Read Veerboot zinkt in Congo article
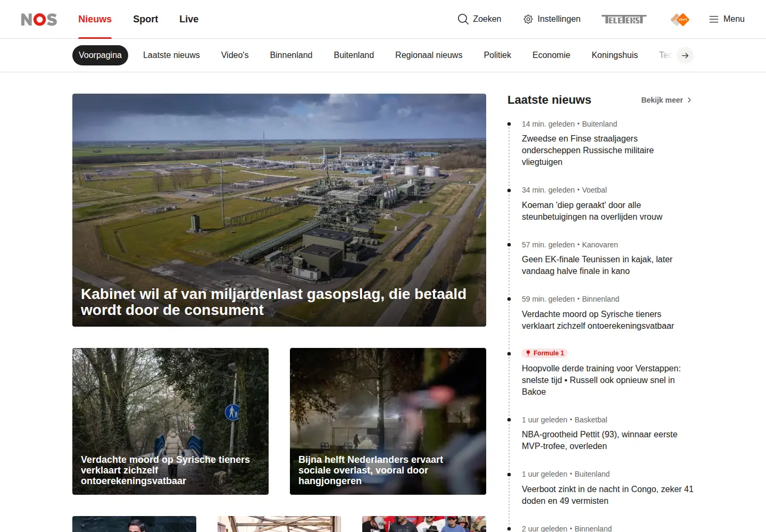The image size is (766, 532). (x=607, y=495)
